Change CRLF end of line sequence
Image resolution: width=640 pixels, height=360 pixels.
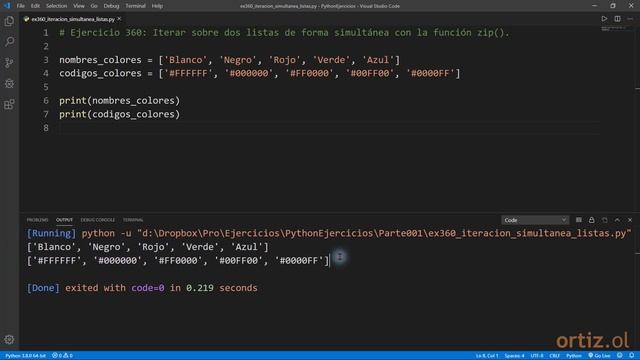pyautogui.click(x=554, y=356)
